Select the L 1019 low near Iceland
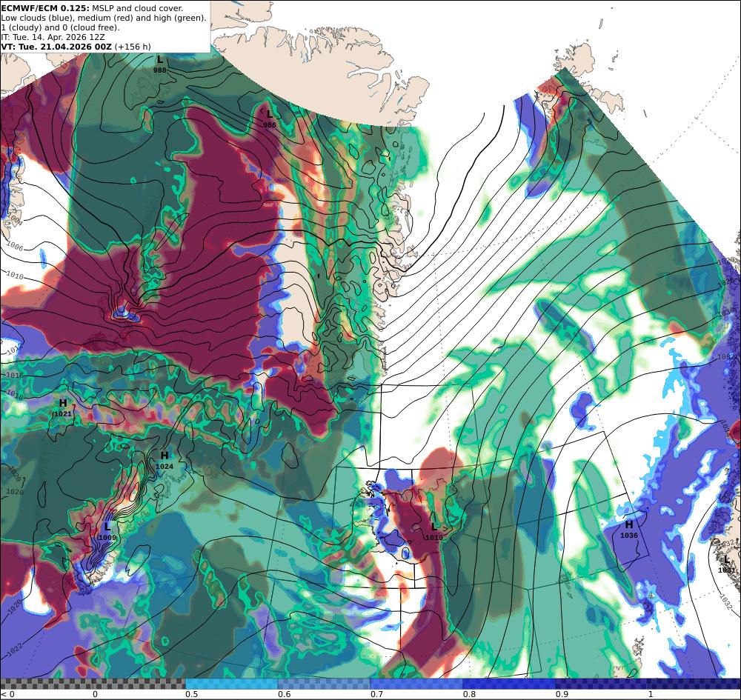 (x=433, y=531)
